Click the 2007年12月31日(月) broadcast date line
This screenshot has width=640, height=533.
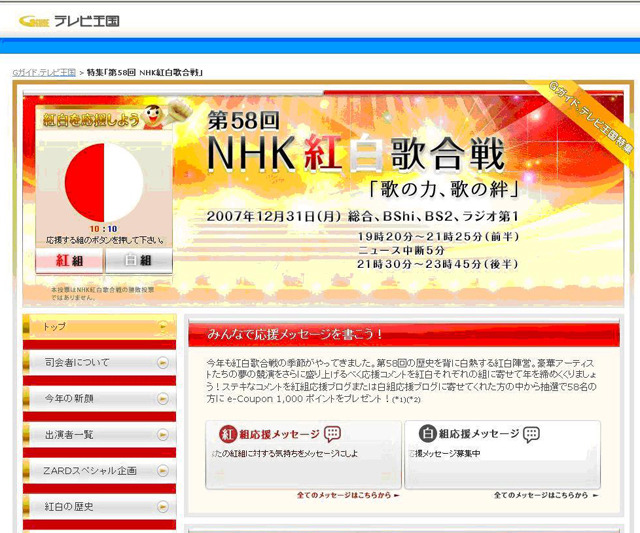pyautogui.click(x=362, y=216)
